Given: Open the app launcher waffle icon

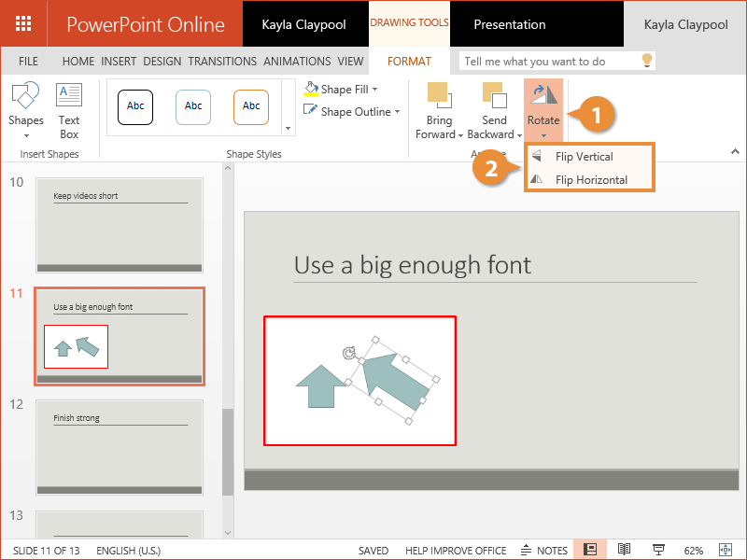Looking at the screenshot, I should click(x=24, y=23).
